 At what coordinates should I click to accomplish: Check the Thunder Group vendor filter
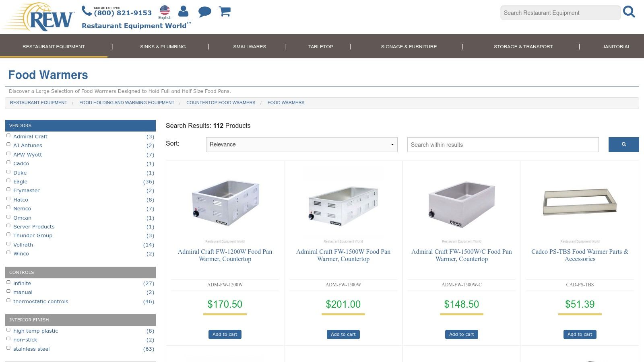[x=8, y=234]
